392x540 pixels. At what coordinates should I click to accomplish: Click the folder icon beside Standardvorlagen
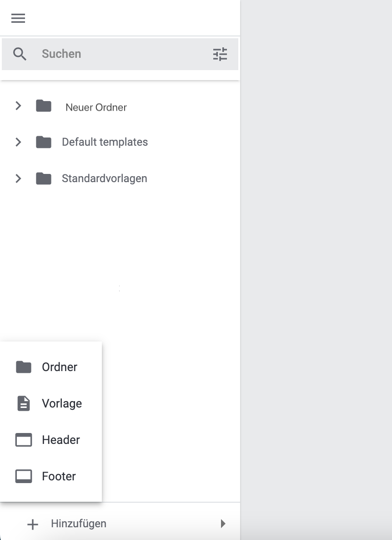[x=44, y=178]
